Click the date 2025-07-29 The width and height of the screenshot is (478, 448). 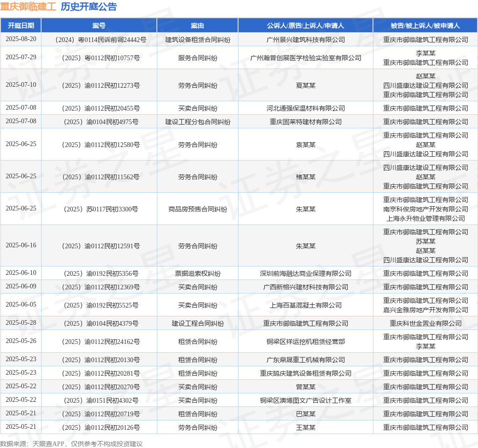click(x=21, y=57)
